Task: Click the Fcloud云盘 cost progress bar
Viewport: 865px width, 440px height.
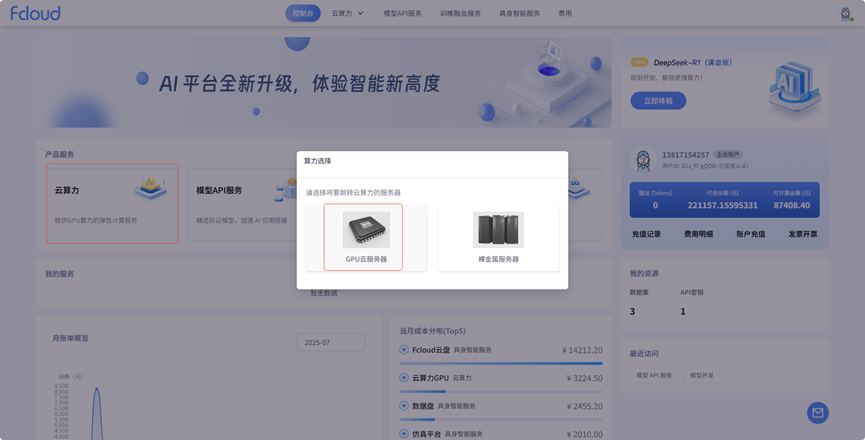Action: click(500, 364)
